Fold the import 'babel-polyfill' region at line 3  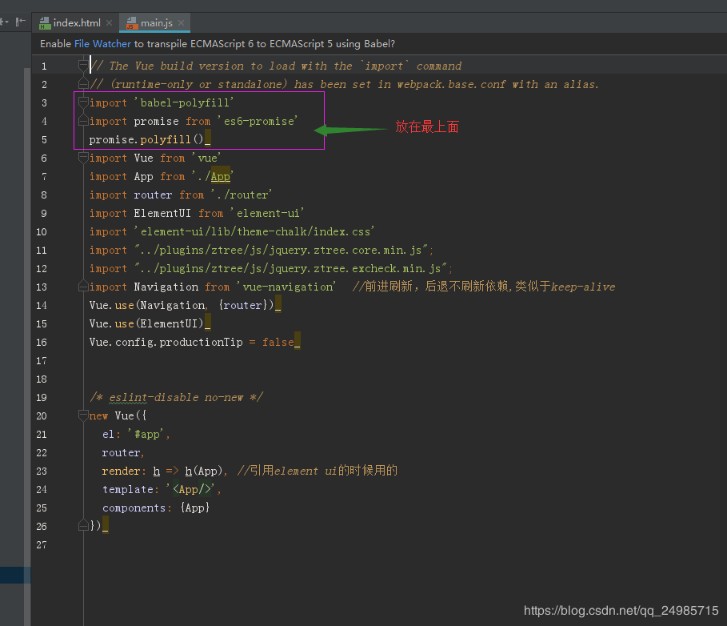[x=83, y=103]
